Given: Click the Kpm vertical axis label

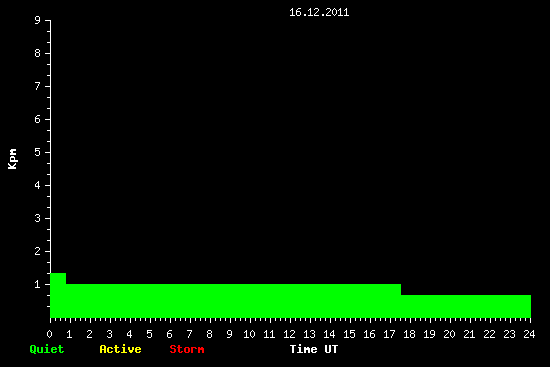Looking at the screenshot, I should [x=13, y=159].
